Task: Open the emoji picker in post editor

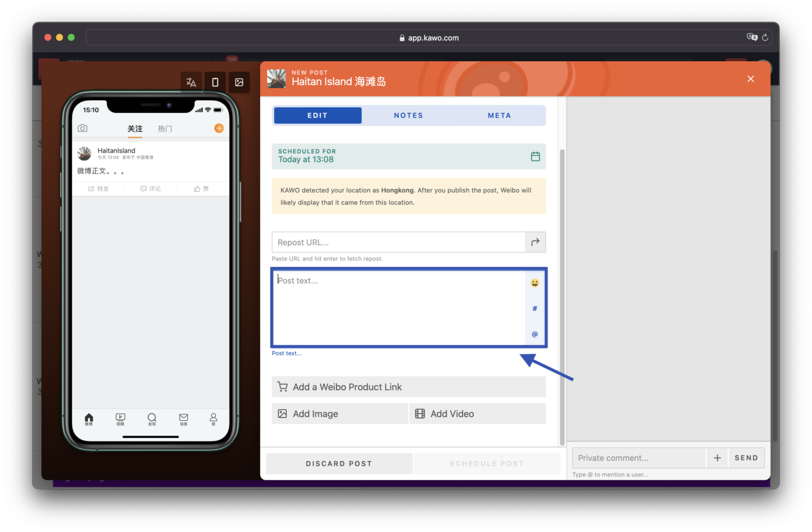Action: pos(535,283)
